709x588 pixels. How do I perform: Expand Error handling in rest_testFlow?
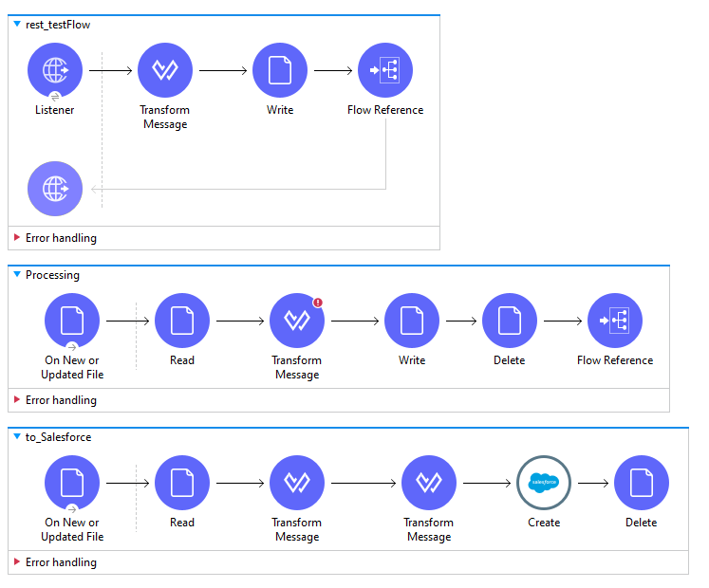17,238
